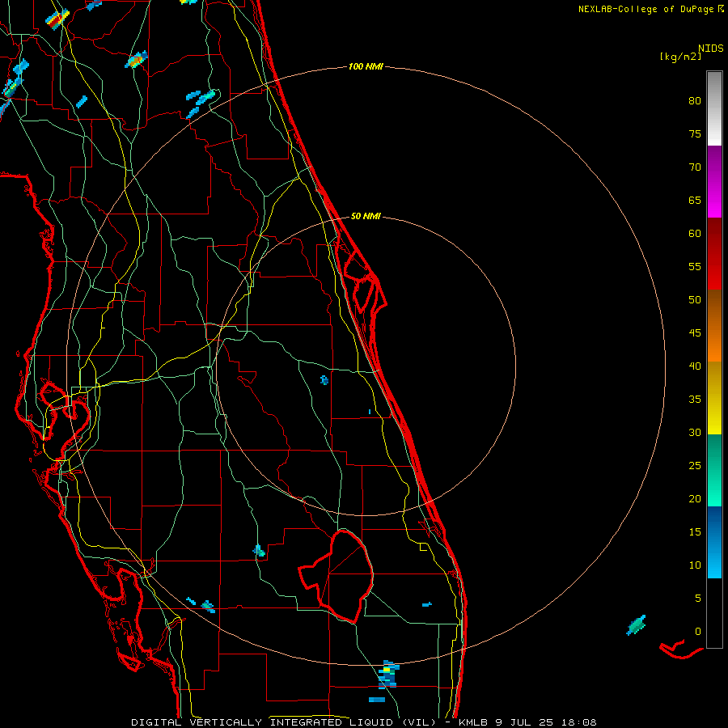Select the 55 value on the color scale
Screen dimensions: 728x728
[695, 267]
